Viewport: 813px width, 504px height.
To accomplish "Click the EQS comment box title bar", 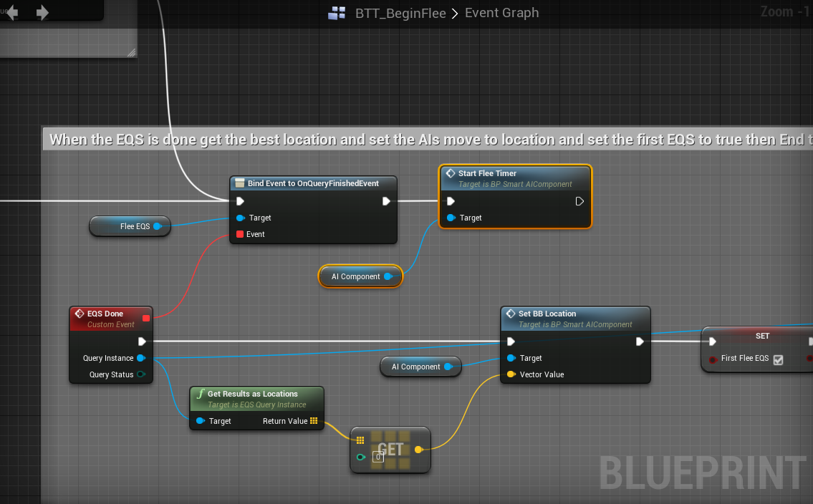I will click(x=427, y=140).
